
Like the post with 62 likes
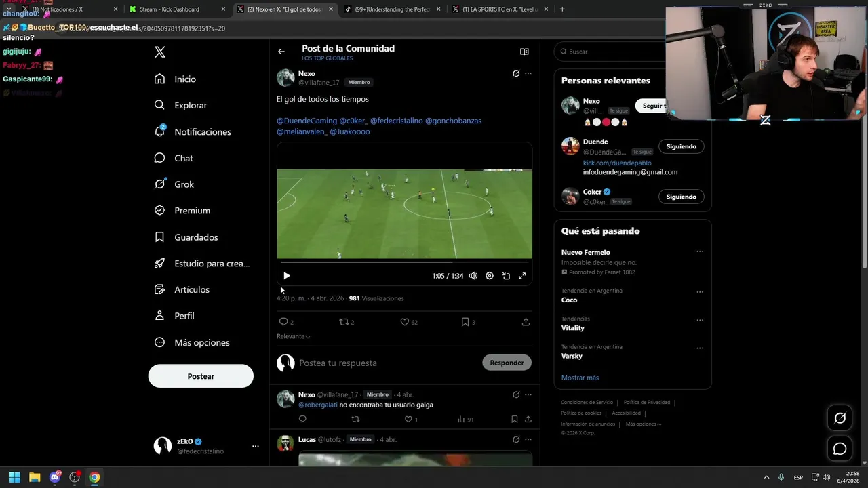click(x=408, y=322)
